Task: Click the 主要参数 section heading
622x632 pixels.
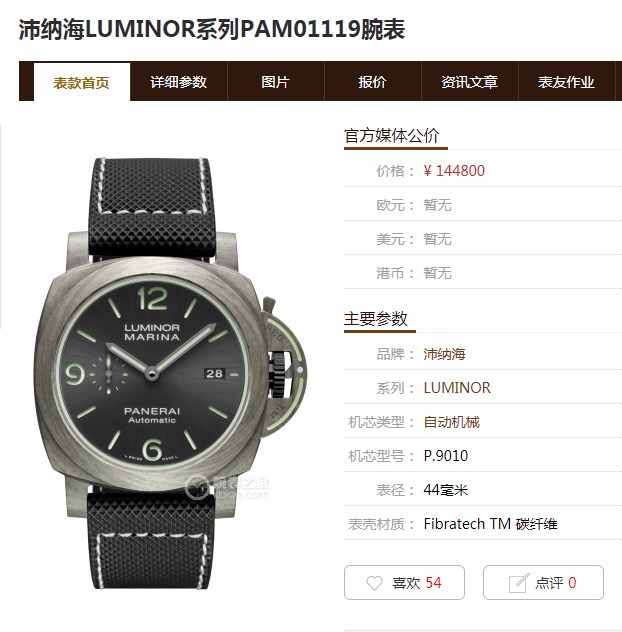Action: pos(376,319)
